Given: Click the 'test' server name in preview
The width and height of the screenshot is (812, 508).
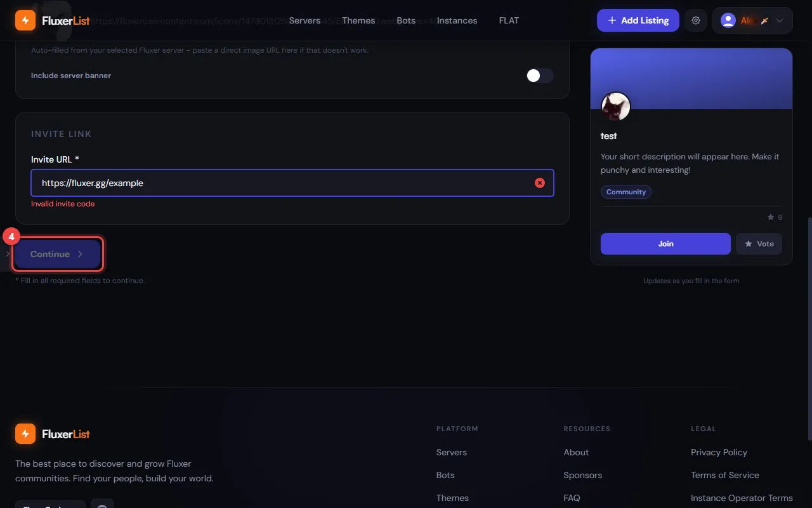Looking at the screenshot, I should (609, 136).
